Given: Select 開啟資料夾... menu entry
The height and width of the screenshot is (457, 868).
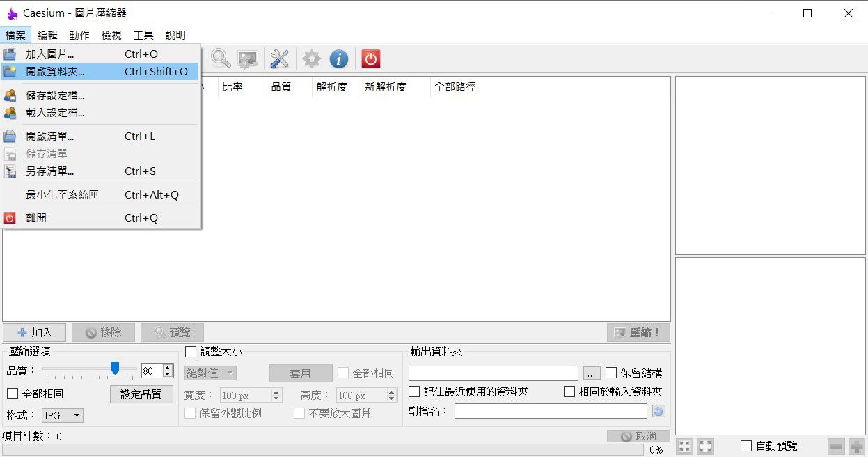Looking at the screenshot, I should pyautogui.click(x=100, y=71).
